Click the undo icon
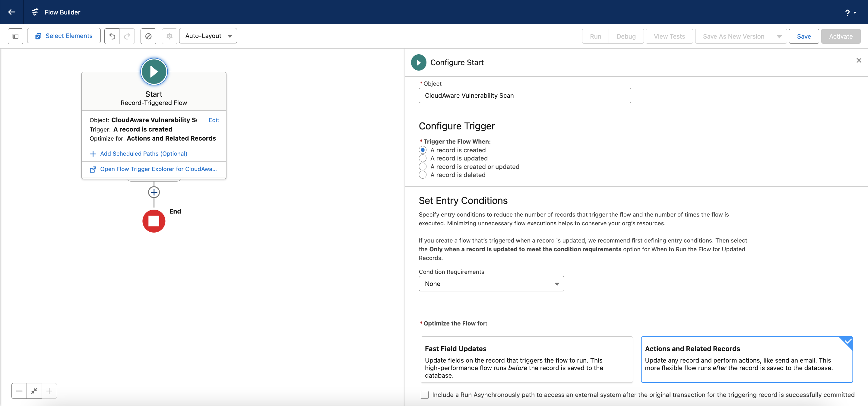 click(x=112, y=36)
